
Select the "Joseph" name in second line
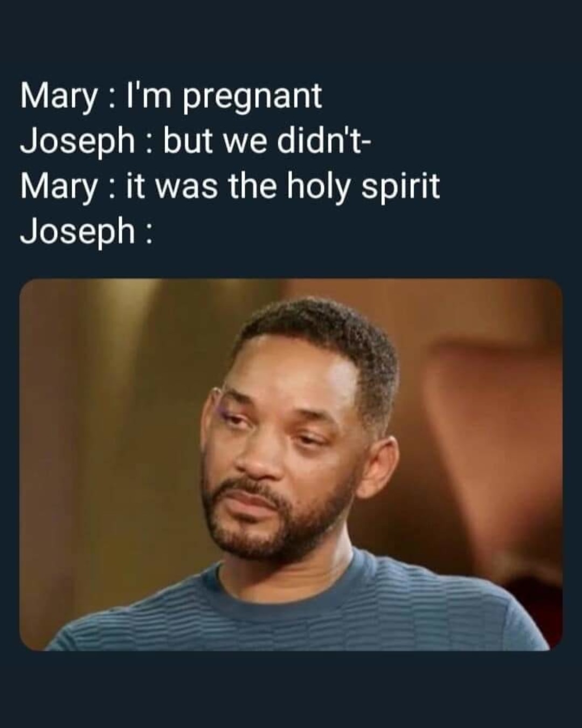[x=78, y=142]
